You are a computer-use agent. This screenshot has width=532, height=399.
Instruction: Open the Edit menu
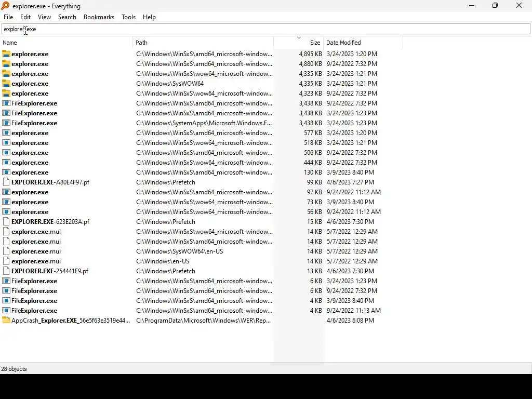(25, 17)
